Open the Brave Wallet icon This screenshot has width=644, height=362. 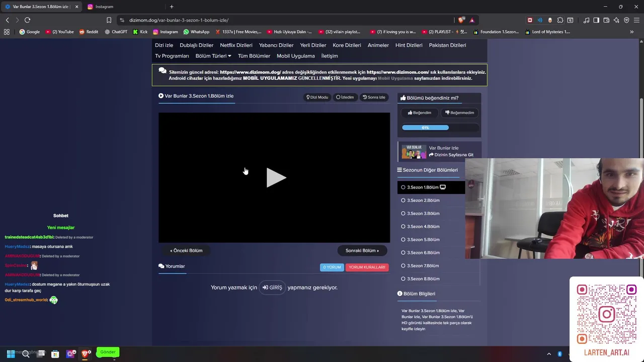606,20
